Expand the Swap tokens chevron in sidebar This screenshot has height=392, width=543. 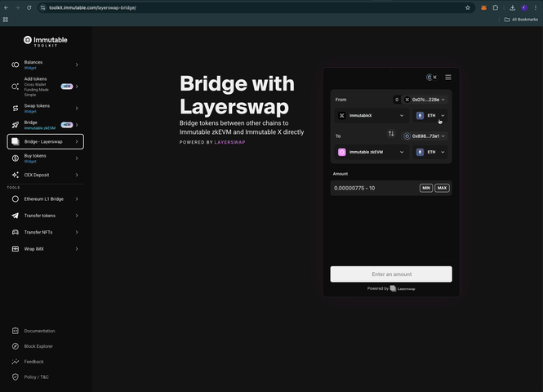(x=77, y=109)
